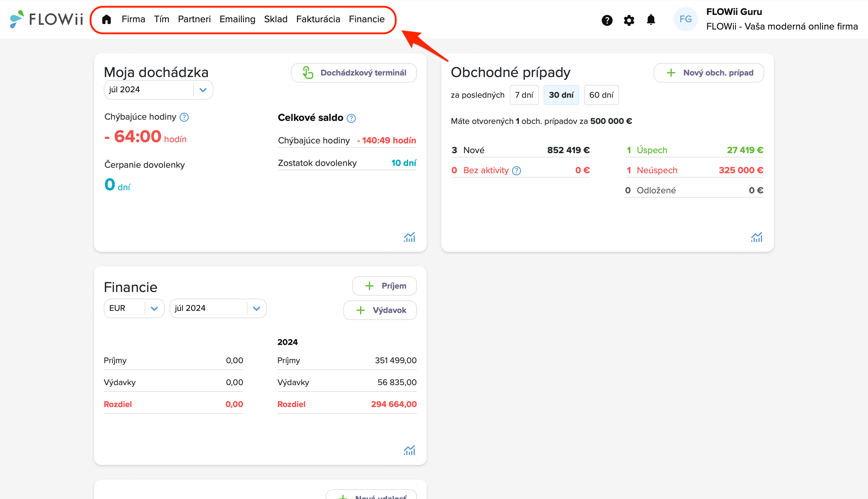The width and height of the screenshot is (868, 499).
Task: Select the 7 dní period
Action: (524, 95)
